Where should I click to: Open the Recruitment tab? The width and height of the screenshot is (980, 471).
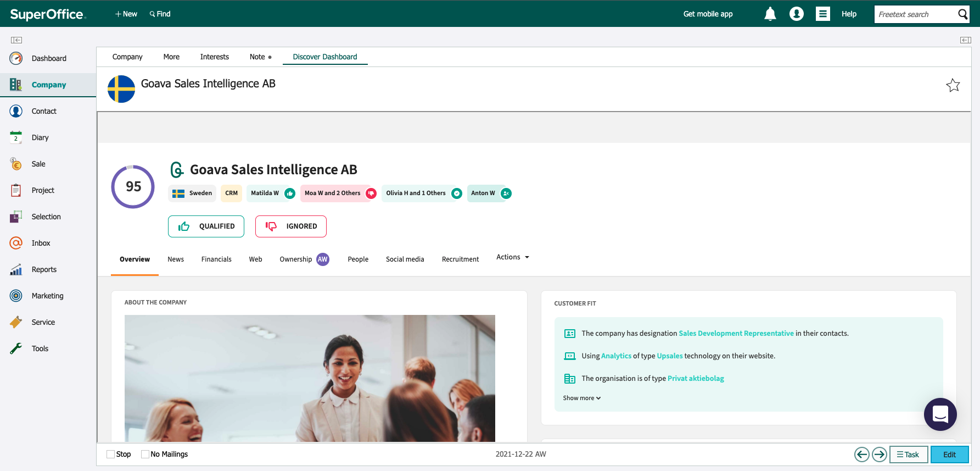461,259
